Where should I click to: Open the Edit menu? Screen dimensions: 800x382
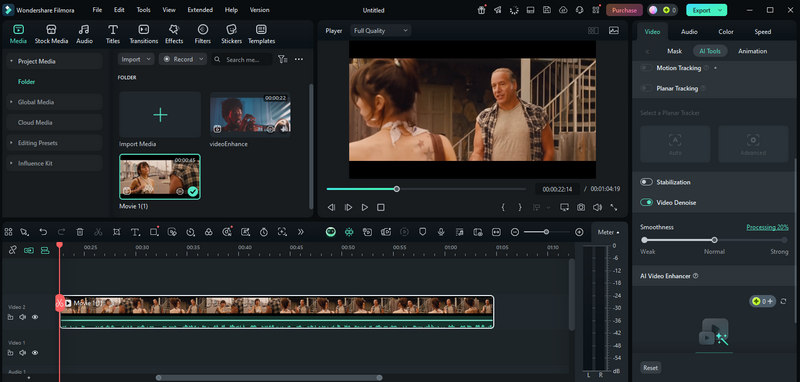[119, 10]
